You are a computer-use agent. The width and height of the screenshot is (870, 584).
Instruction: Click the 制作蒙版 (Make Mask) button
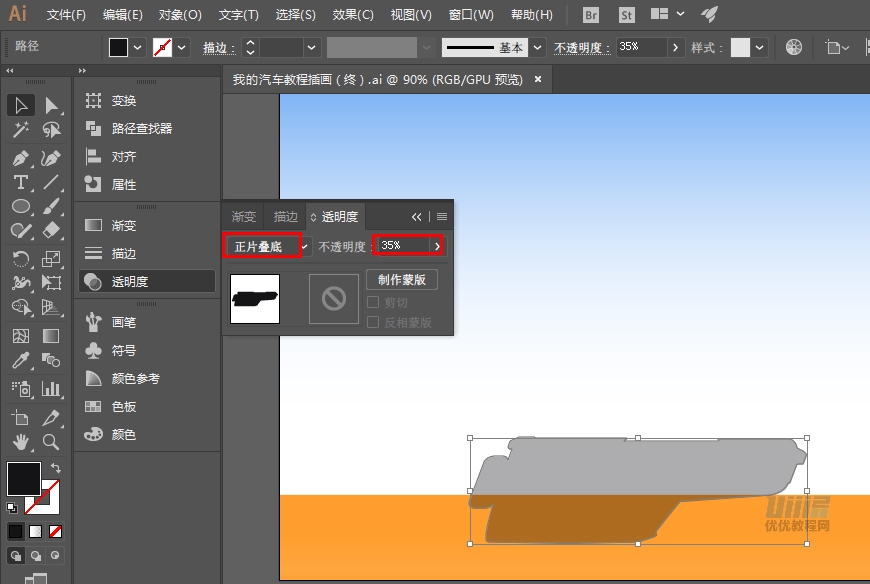click(402, 280)
